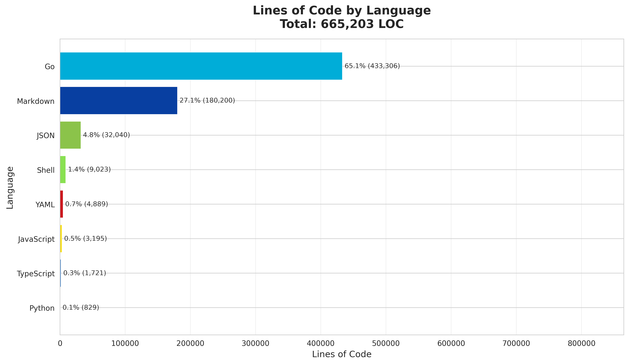Click the Go axis label

click(50, 67)
